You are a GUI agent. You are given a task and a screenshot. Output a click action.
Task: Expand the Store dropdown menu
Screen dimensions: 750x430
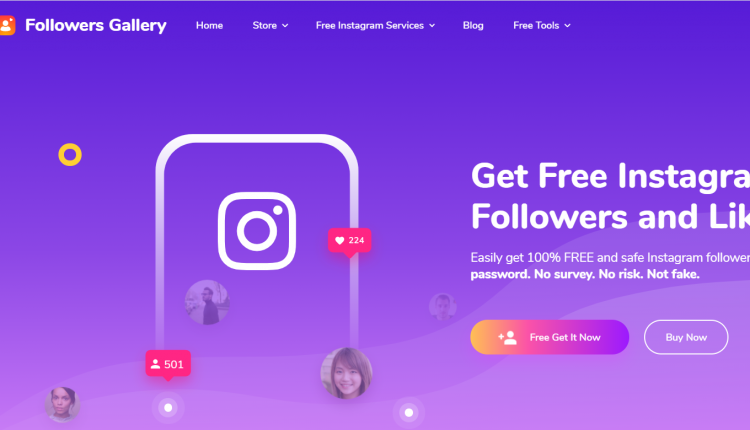coord(270,25)
